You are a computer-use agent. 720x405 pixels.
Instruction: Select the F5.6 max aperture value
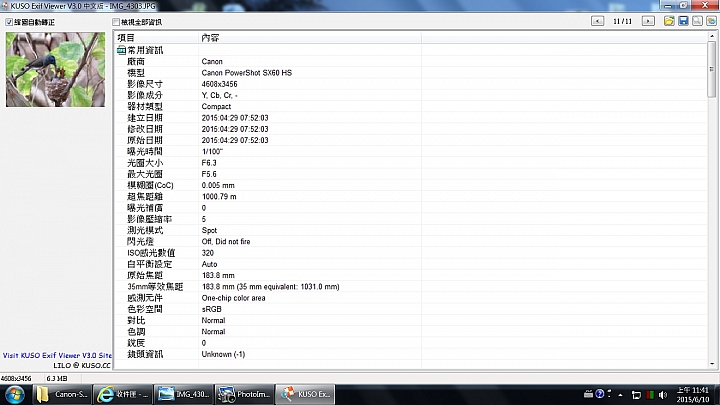(209, 174)
